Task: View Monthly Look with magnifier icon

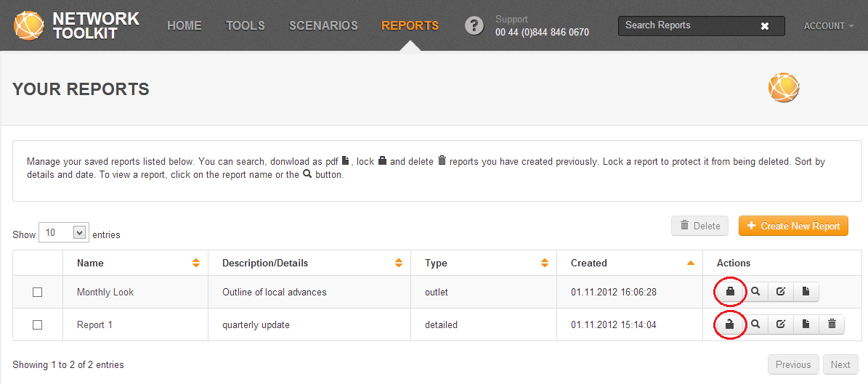Action: point(755,292)
